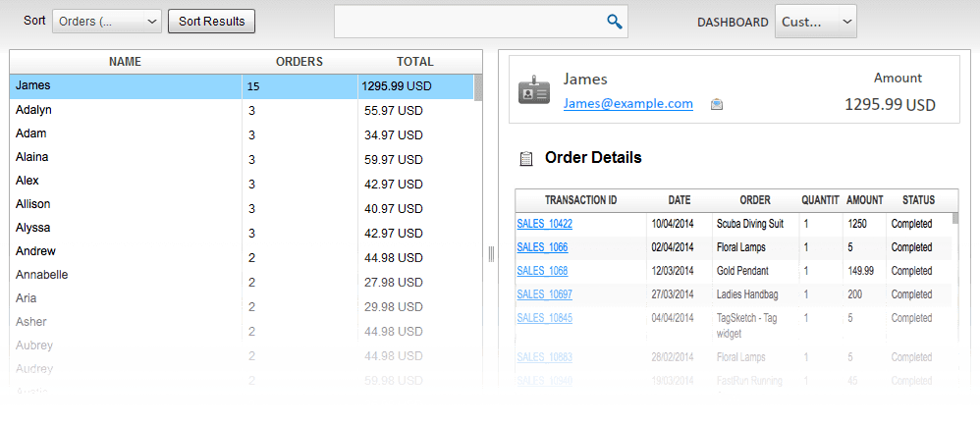Select the James customer row
Image resolution: width=980 pixels, height=425 pixels.
coord(242,86)
